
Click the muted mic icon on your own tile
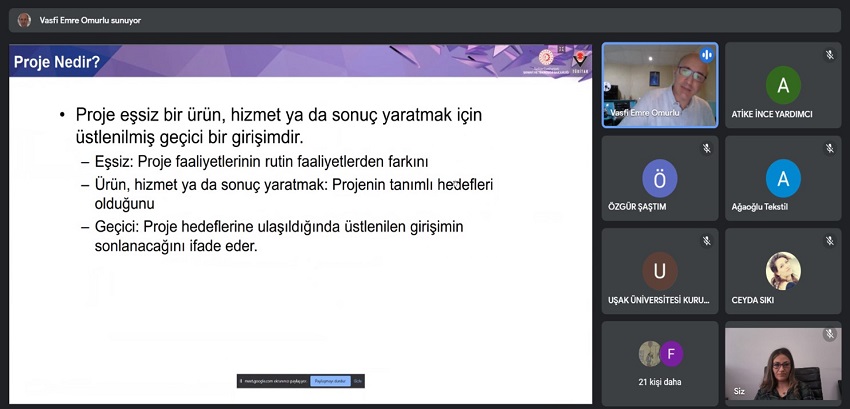pos(829,334)
